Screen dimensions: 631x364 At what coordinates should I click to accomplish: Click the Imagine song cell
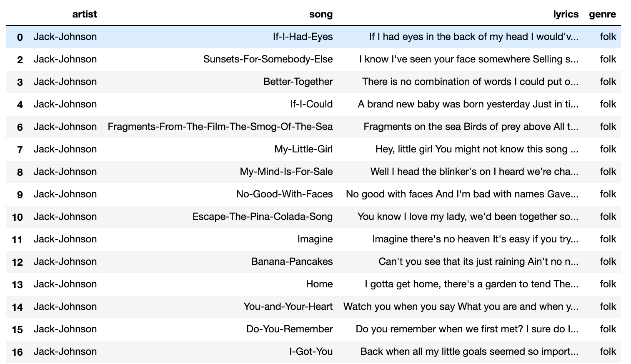tap(315, 239)
